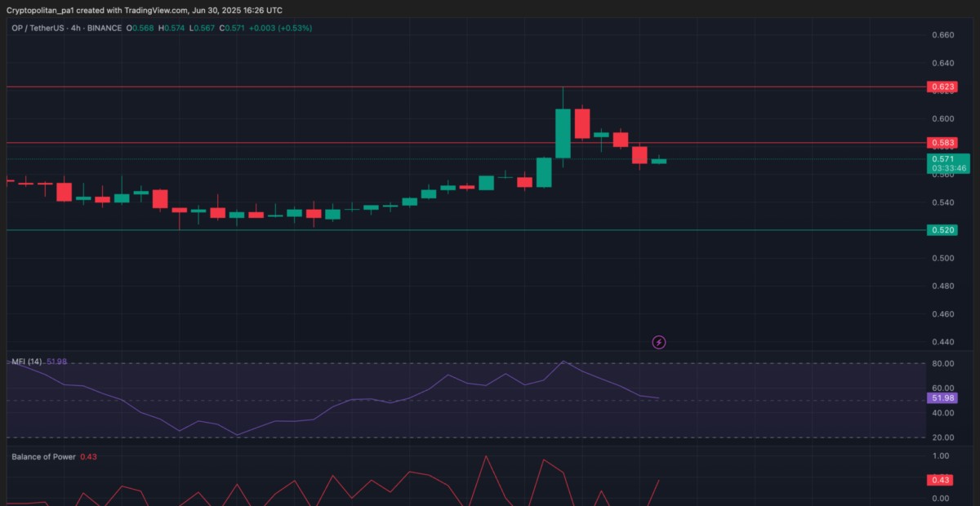Viewport: 980px width, 506px height.
Task: Click the purple lightning bolt icon
Action: coord(659,342)
